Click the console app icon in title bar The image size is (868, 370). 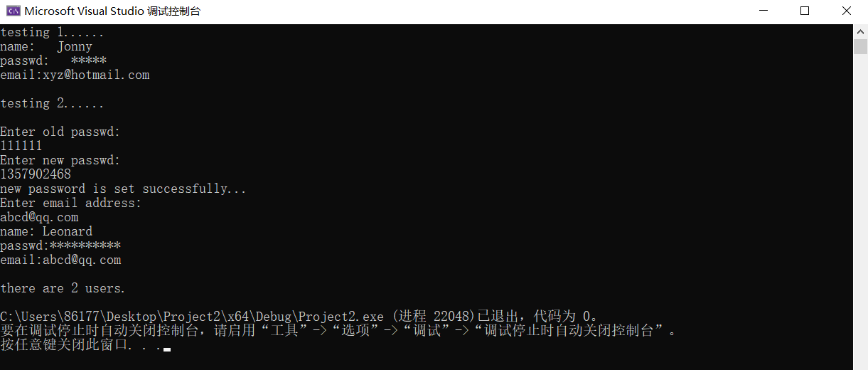(13, 11)
